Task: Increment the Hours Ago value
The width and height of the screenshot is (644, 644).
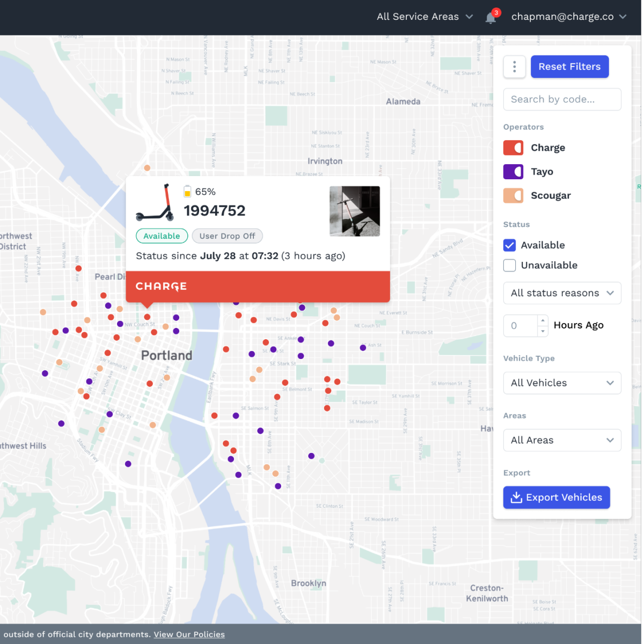Action: (543, 321)
